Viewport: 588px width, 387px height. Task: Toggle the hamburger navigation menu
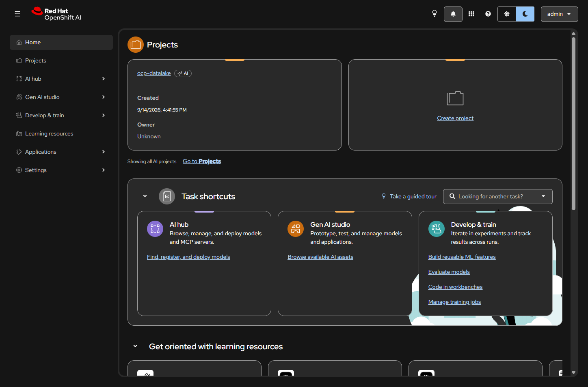coord(17,14)
